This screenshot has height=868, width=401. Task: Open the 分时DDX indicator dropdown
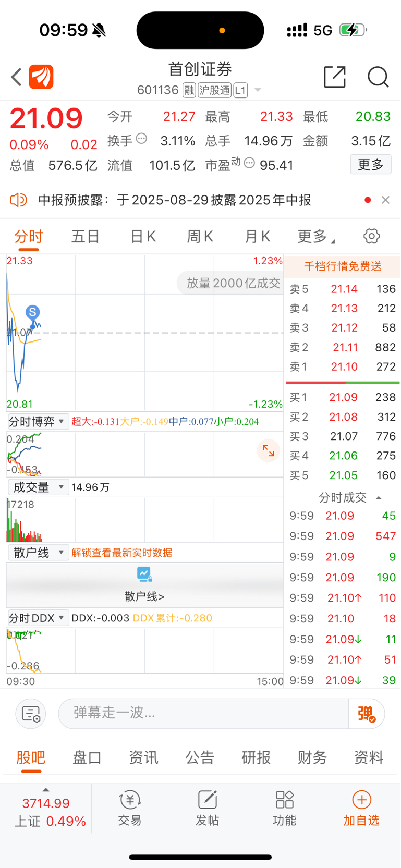38,618
